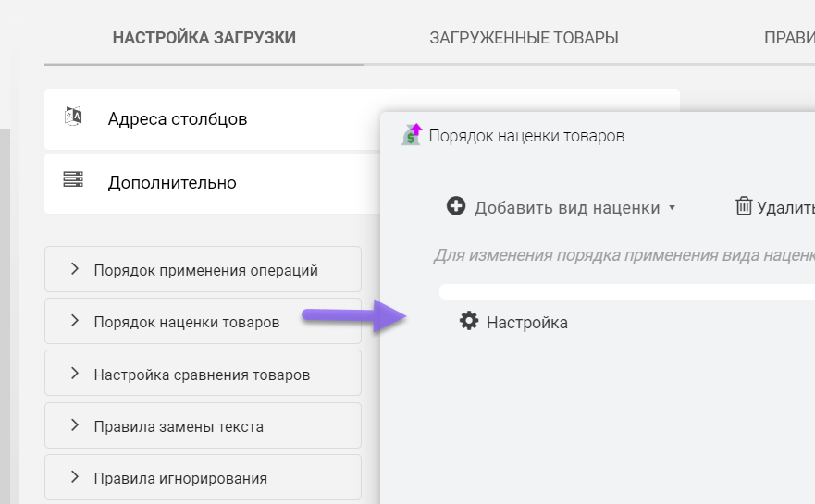Open the Дополнительно section

[172, 183]
